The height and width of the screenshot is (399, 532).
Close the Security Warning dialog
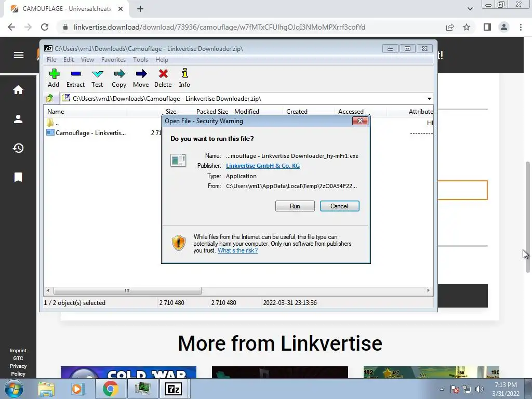pyautogui.click(x=360, y=121)
